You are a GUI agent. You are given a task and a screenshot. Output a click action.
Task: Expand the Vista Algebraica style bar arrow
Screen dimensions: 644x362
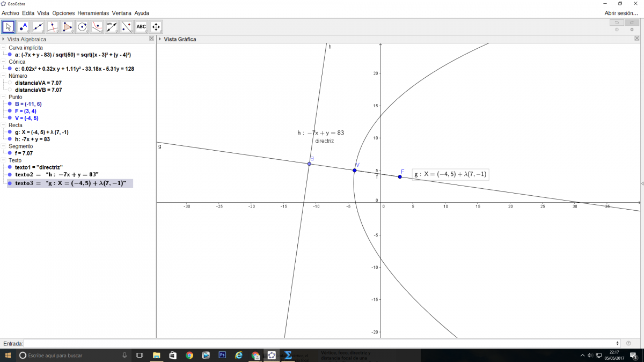(x=4, y=39)
